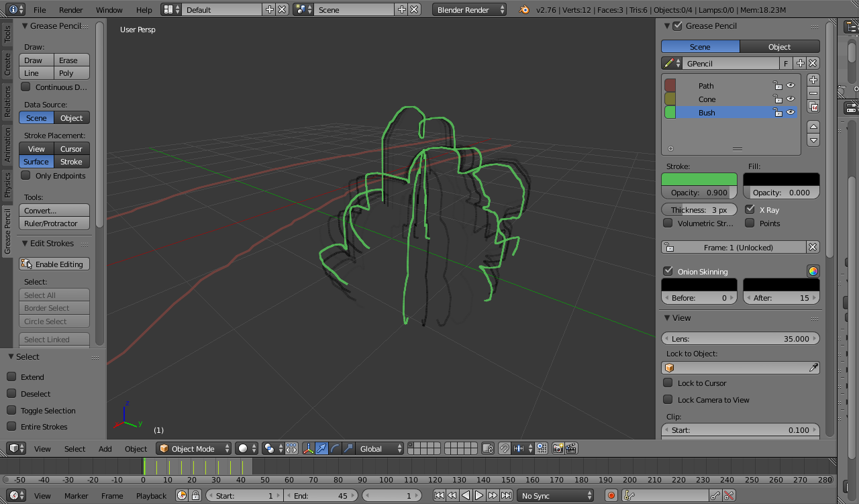Unlink the GPencil datablock
859x504 pixels.
tap(813, 63)
